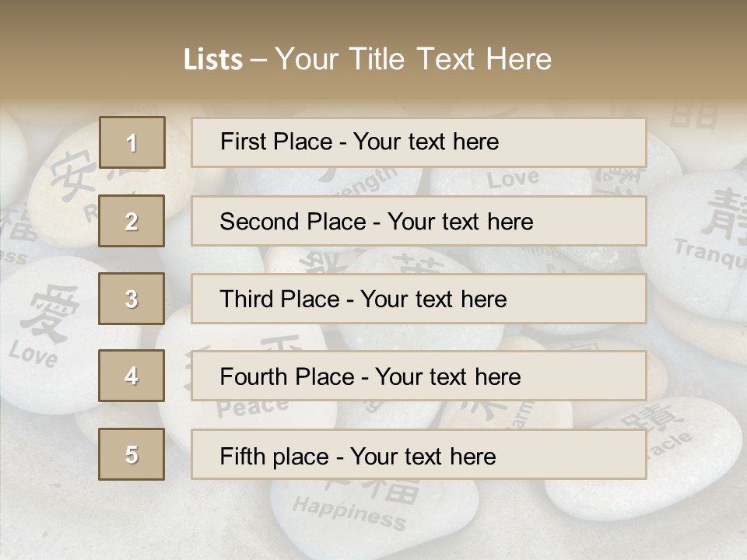Click the 'Love' word between the first two rows
Viewport: 747px width, 560px height.
(512, 180)
